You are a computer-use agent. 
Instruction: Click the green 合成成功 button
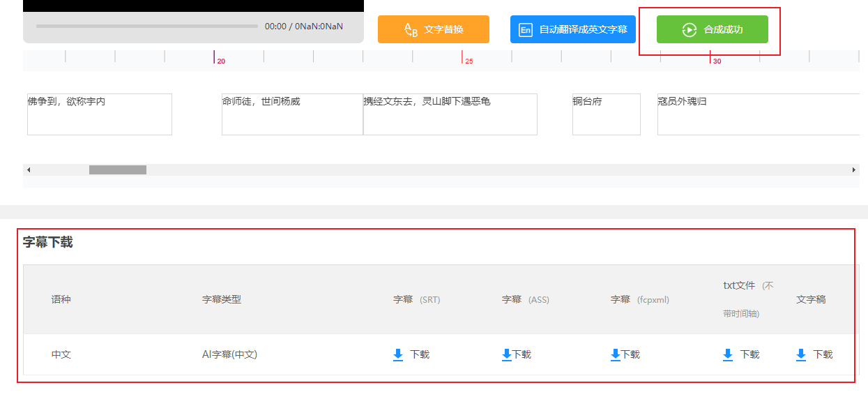[713, 29]
